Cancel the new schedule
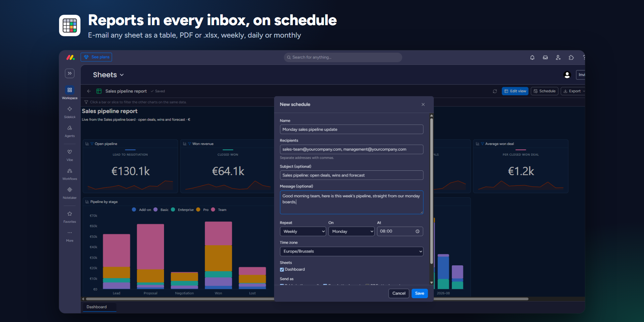The width and height of the screenshot is (644, 322). 399,293
